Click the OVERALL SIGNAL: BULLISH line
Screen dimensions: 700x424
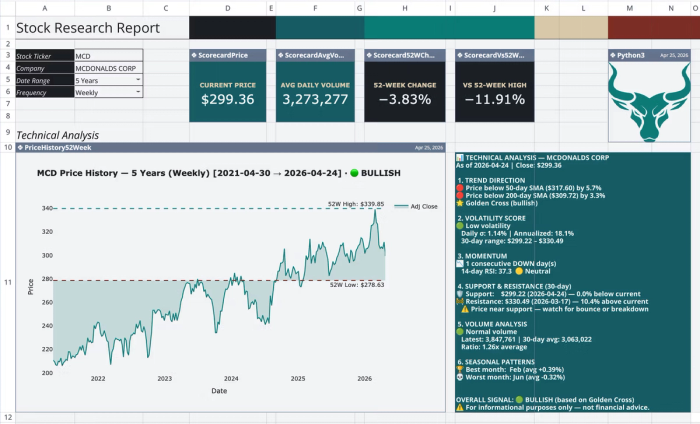pyautogui.click(x=545, y=400)
